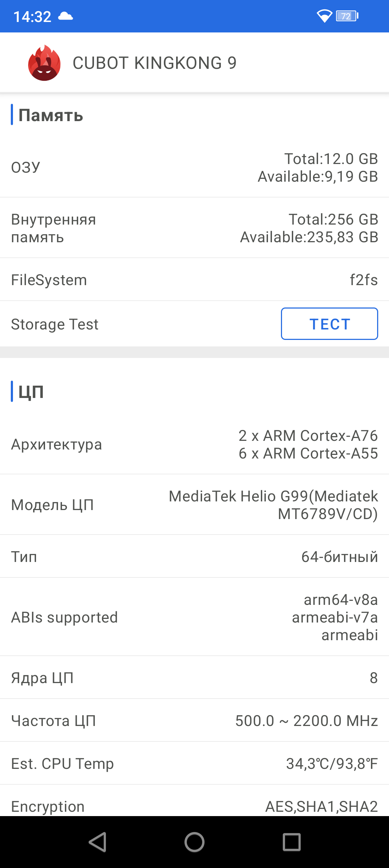Tap the battery level indicator
This screenshot has height=868, width=389.
(x=347, y=16)
